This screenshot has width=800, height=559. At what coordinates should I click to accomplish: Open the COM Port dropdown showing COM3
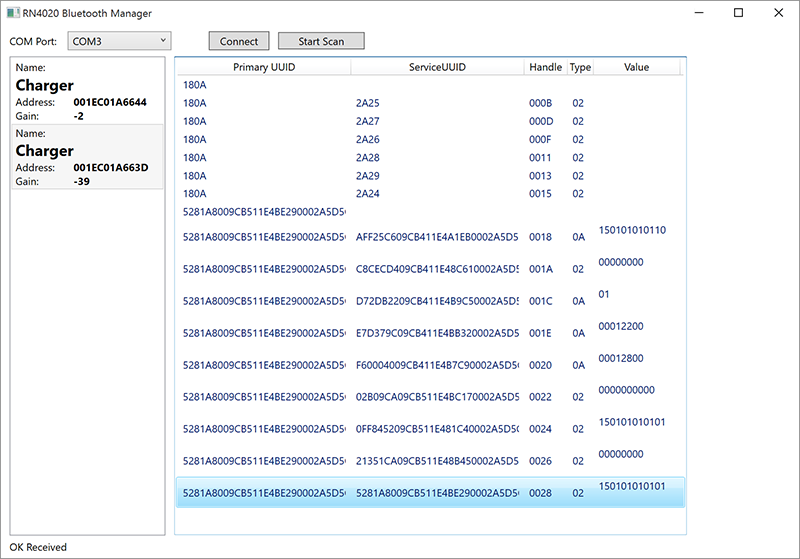pyautogui.click(x=119, y=41)
